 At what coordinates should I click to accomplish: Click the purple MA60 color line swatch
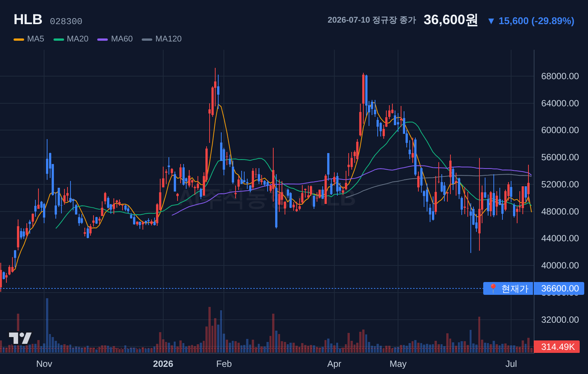pos(103,39)
